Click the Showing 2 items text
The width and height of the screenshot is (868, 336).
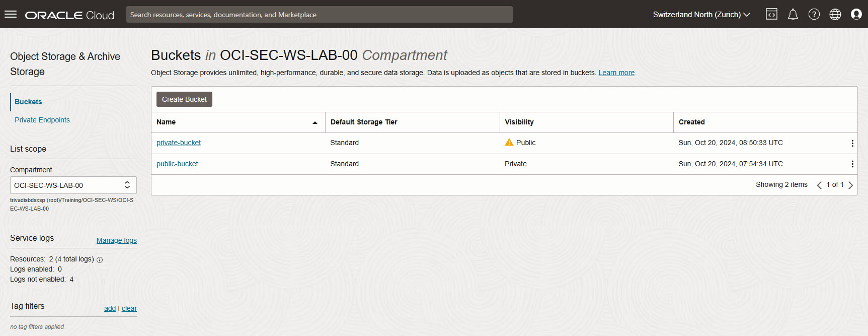(x=781, y=184)
